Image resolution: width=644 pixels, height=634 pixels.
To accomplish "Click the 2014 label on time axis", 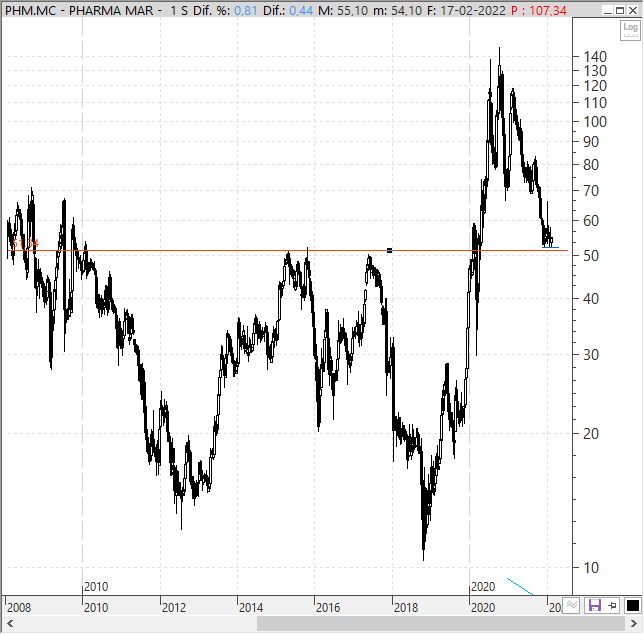I will click(x=251, y=607).
